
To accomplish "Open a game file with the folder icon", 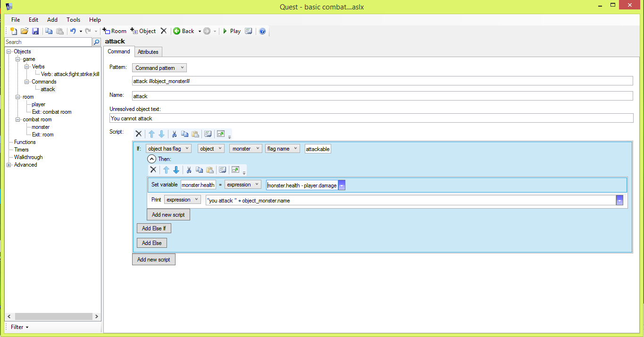I will pyautogui.click(x=25, y=31).
